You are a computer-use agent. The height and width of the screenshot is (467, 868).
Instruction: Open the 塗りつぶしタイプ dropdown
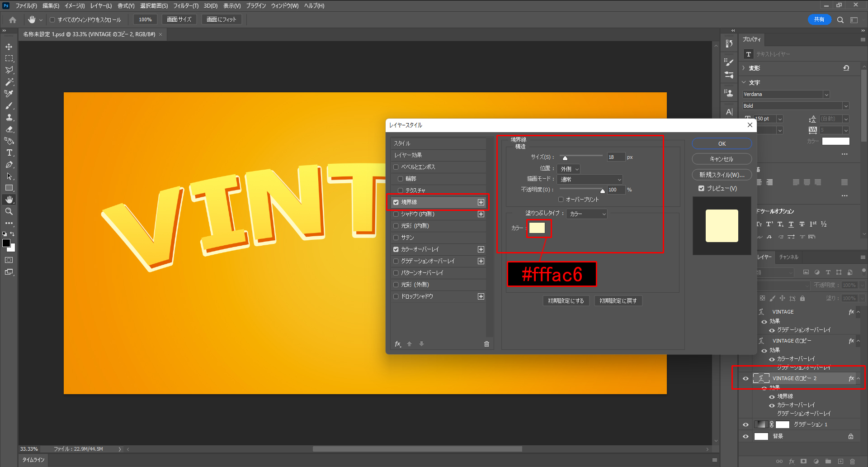pyautogui.click(x=587, y=214)
